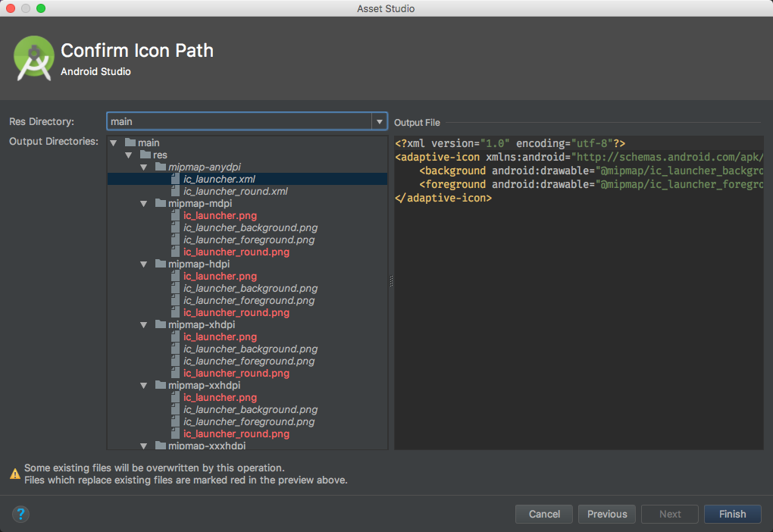Click the res folder icon
Screen dimensions: 773x532
[146, 155]
